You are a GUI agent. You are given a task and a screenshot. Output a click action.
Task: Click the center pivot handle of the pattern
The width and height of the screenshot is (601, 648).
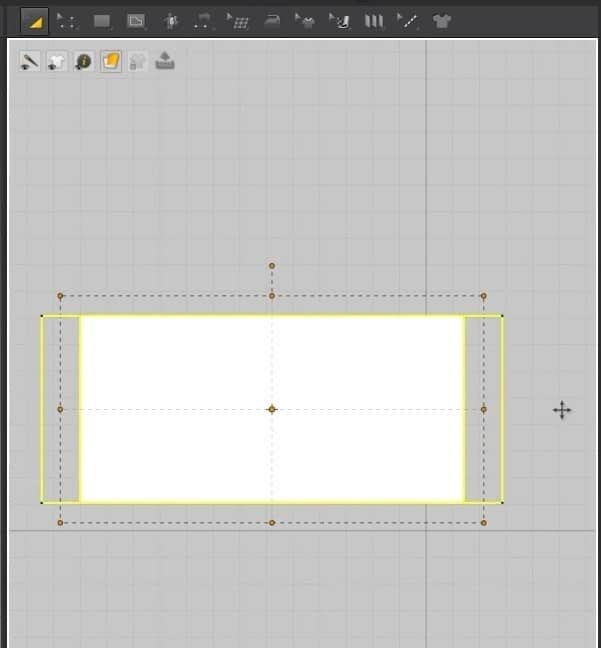click(272, 409)
